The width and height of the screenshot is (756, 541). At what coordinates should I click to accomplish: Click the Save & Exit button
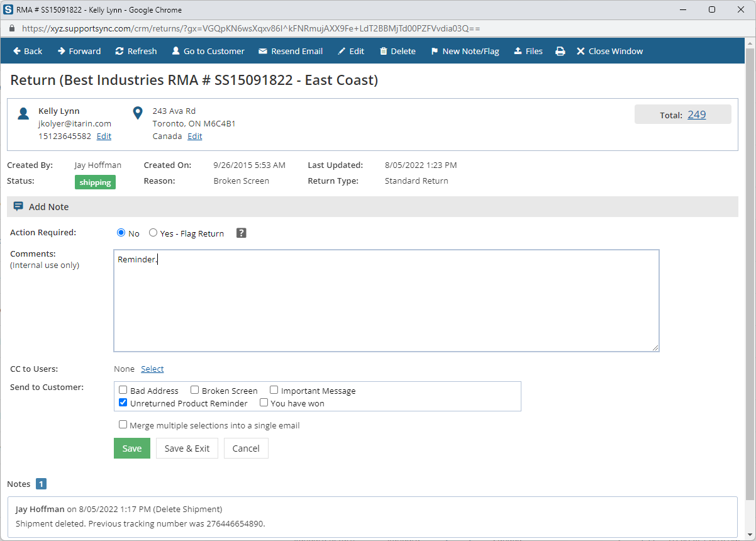point(187,449)
